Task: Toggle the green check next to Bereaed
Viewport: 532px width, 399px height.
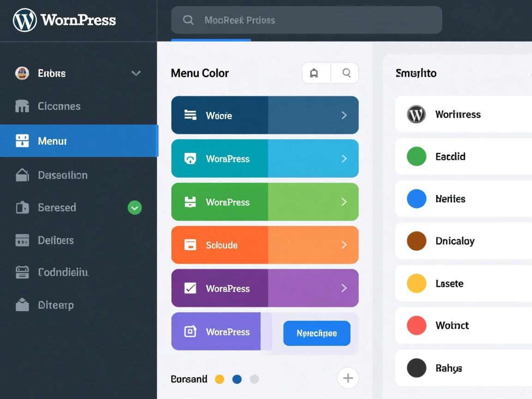Action: pyautogui.click(x=134, y=208)
